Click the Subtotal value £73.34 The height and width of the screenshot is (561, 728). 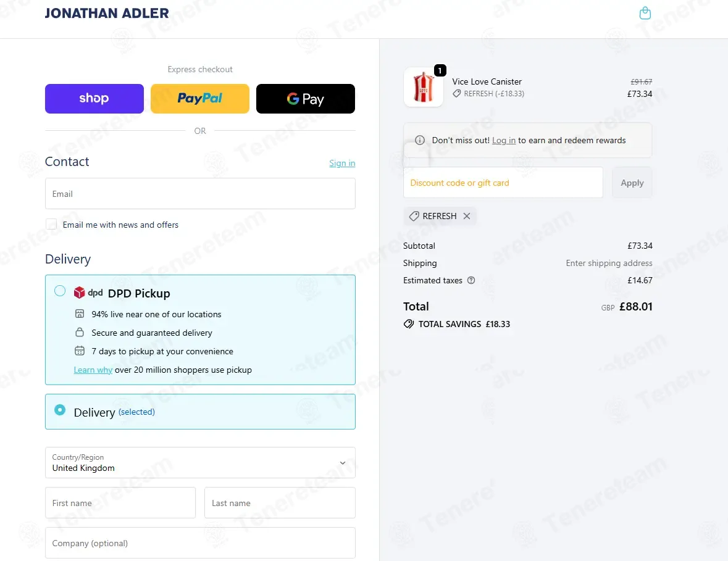[x=640, y=246]
